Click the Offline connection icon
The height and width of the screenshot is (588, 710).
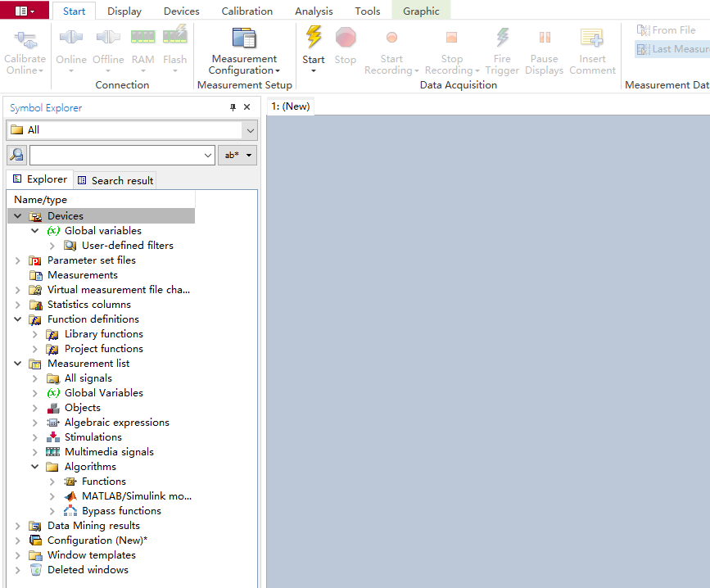point(108,37)
